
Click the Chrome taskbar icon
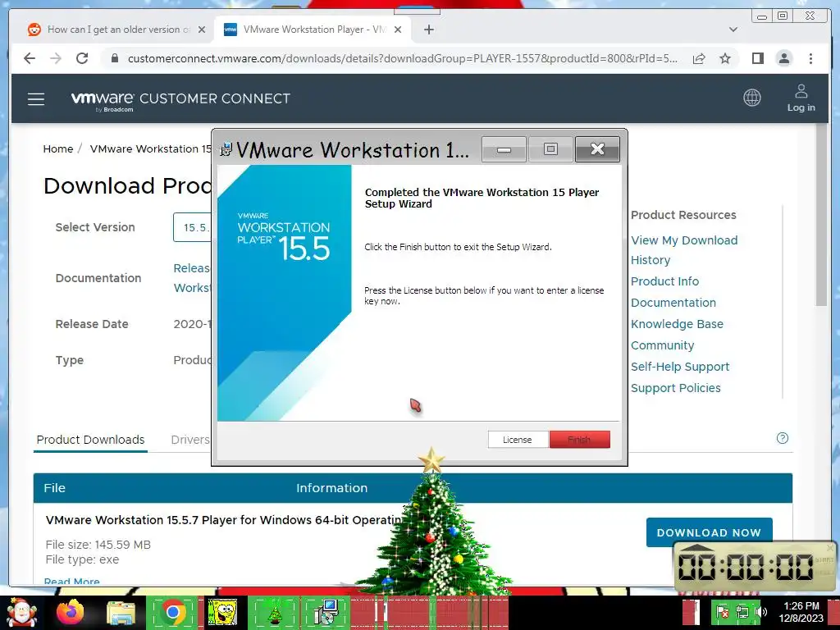pyautogui.click(x=172, y=613)
